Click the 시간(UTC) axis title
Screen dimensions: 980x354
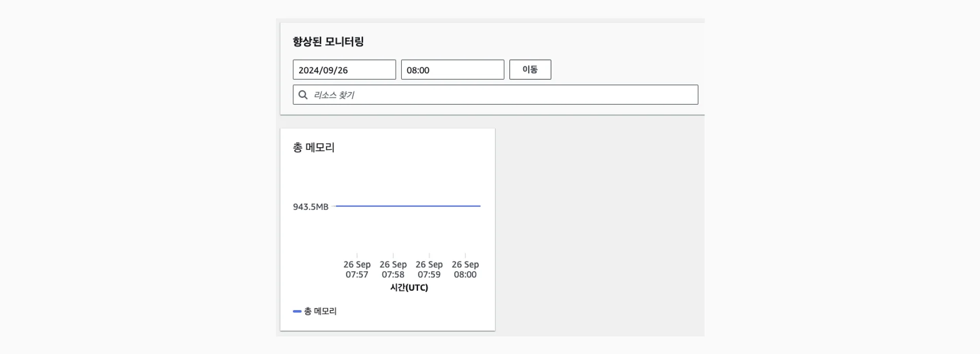[409, 288]
